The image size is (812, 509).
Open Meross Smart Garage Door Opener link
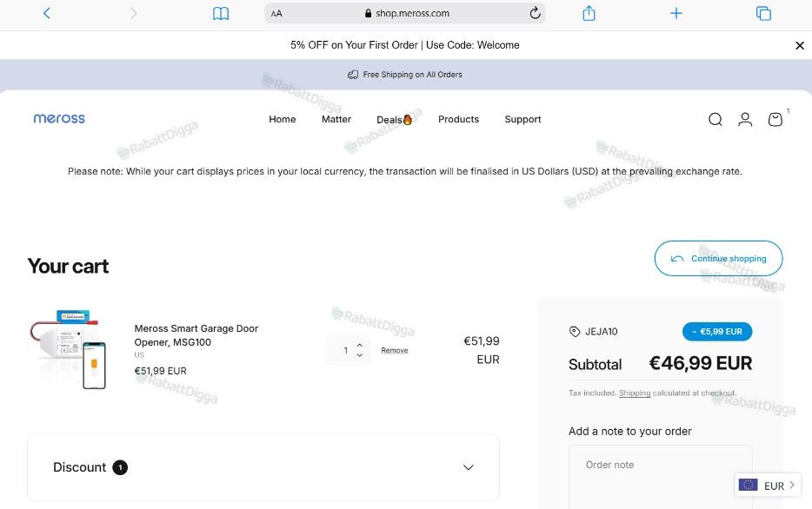[x=196, y=335]
